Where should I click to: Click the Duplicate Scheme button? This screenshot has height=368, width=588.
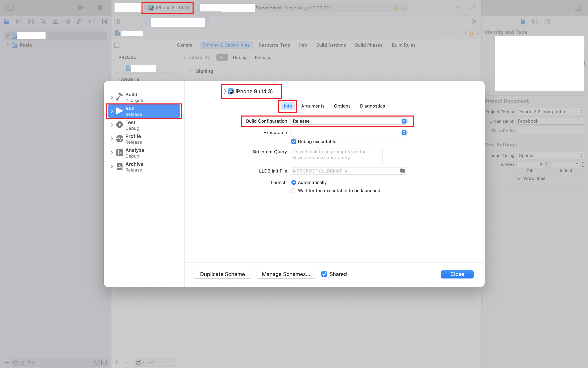coord(222,274)
